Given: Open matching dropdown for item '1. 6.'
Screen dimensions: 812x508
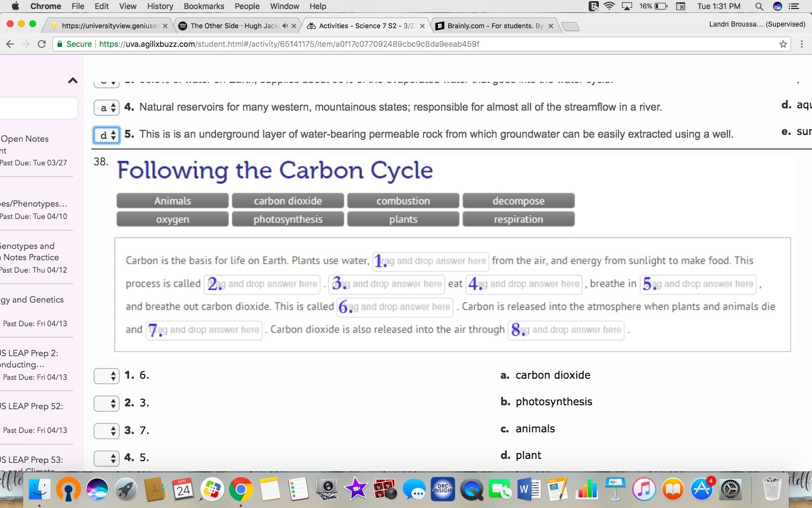Looking at the screenshot, I should click(106, 376).
